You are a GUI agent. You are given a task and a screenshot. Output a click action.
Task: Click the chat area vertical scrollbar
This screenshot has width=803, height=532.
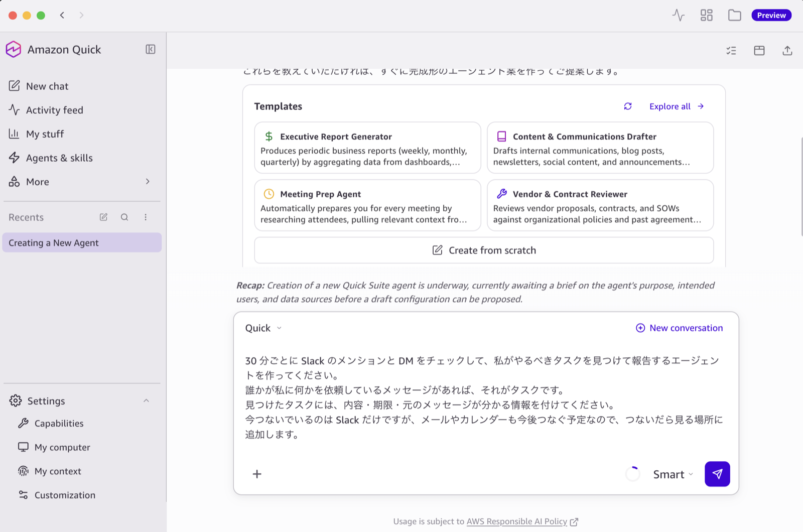[x=801, y=186]
